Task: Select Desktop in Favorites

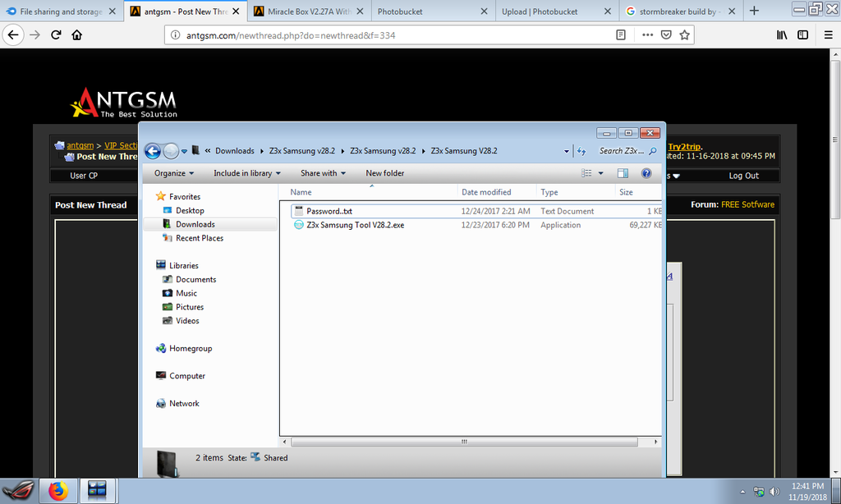Action: [x=190, y=211]
